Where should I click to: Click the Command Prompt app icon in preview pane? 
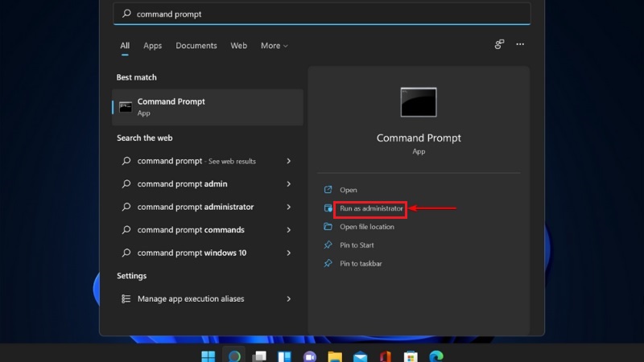419,102
